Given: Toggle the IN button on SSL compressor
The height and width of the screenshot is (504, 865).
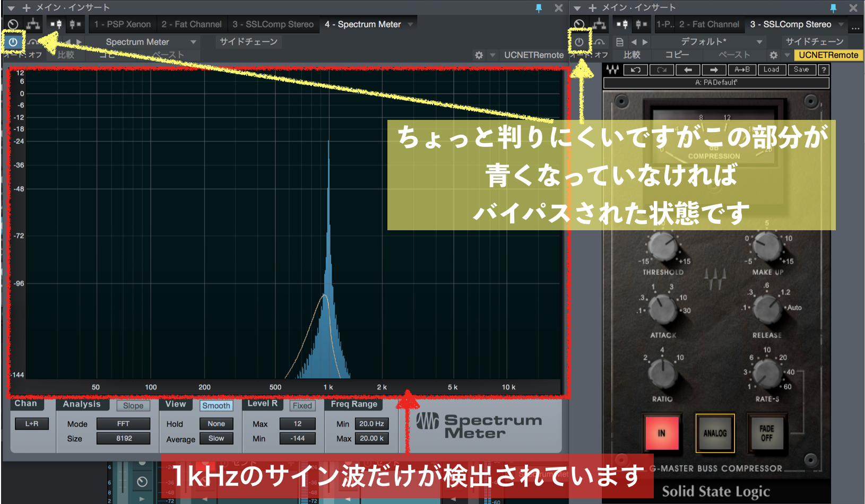Looking at the screenshot, I should (x=662, y=433).
